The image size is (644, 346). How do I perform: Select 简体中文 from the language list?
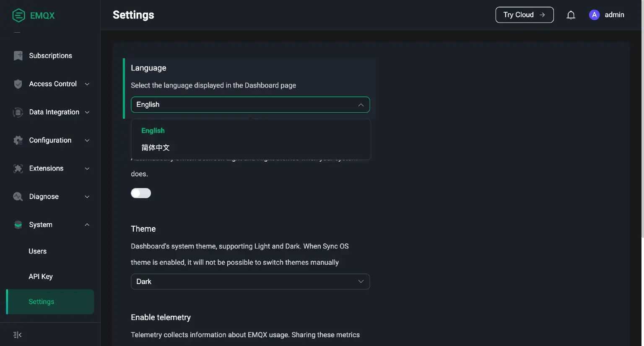(156, 147)
